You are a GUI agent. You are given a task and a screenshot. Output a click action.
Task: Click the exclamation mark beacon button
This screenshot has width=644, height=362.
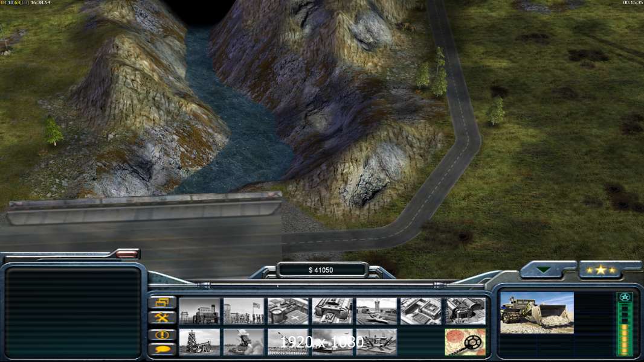(x=163, y=334)
